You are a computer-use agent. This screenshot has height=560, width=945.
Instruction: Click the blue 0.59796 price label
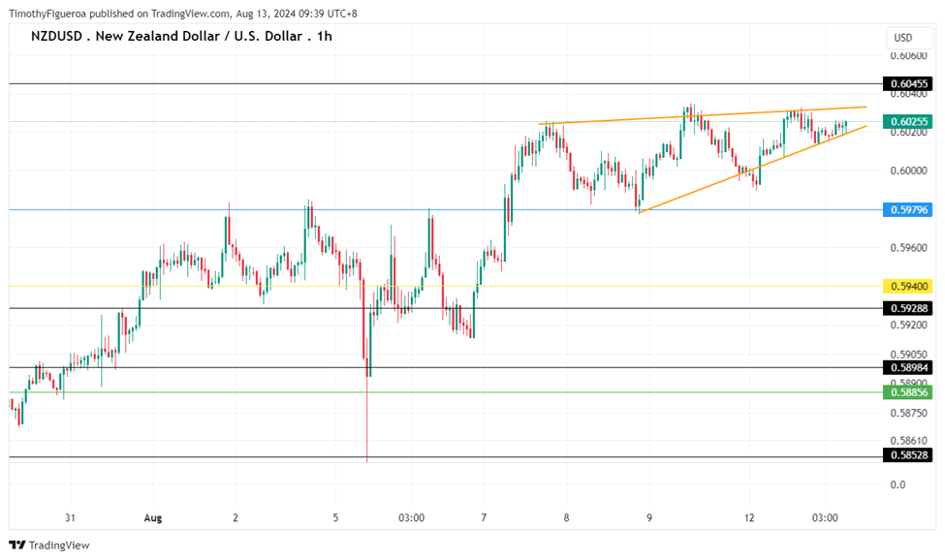[907, 209]
